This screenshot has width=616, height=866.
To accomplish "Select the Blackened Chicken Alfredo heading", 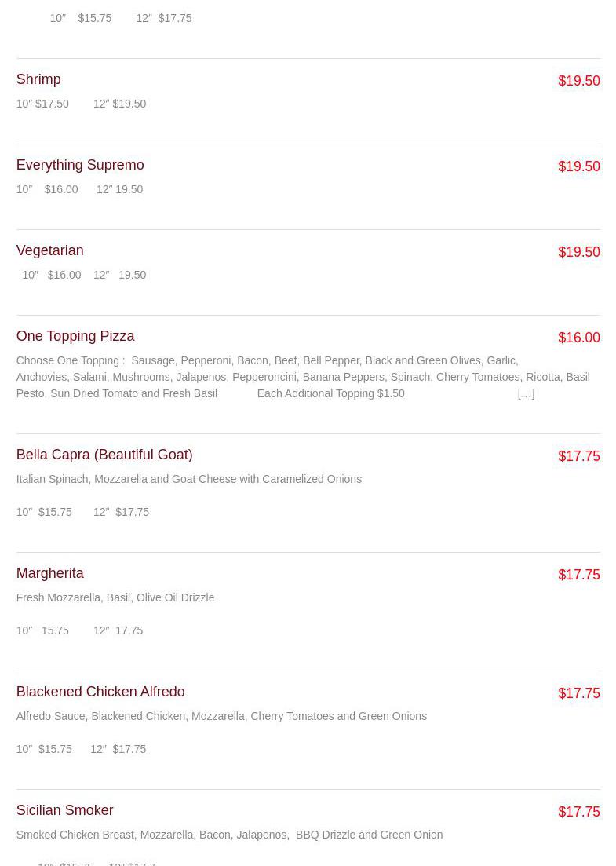I will tap(100, 692).
